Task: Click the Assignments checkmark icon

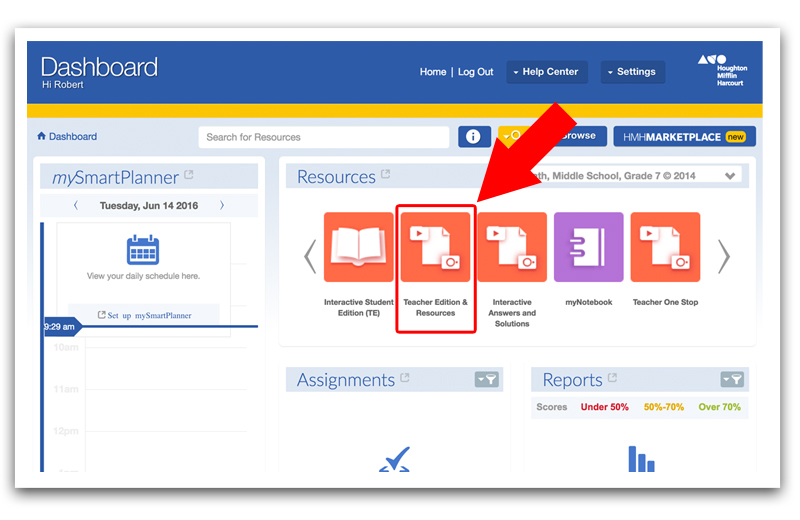Action: (x=394, y=459)
